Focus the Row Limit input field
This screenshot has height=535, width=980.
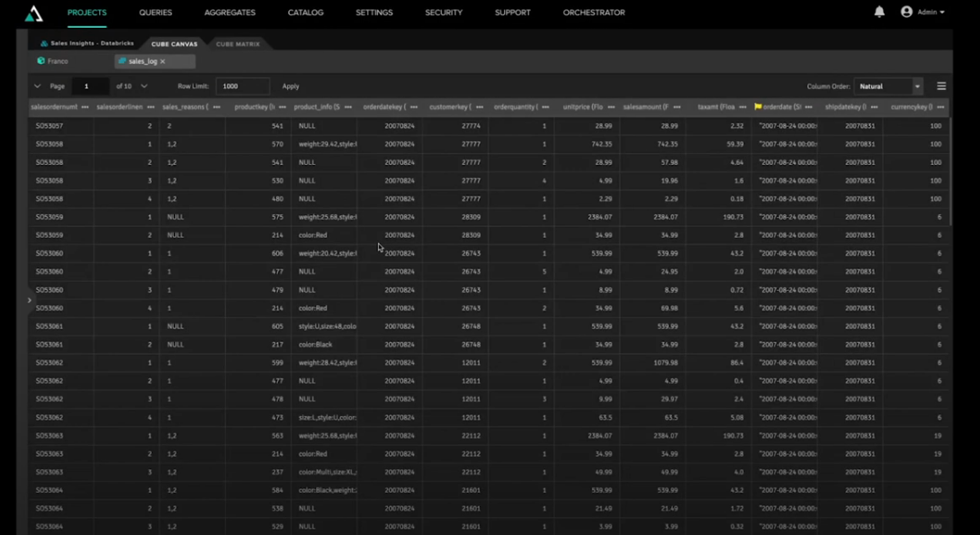coord(242,86)
